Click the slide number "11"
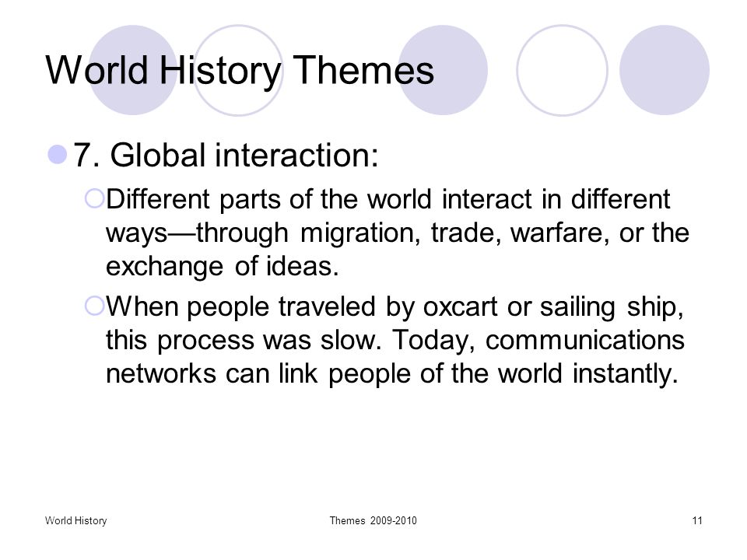The image size is (747, 560). pyautogui.click(x=697, y=520)
